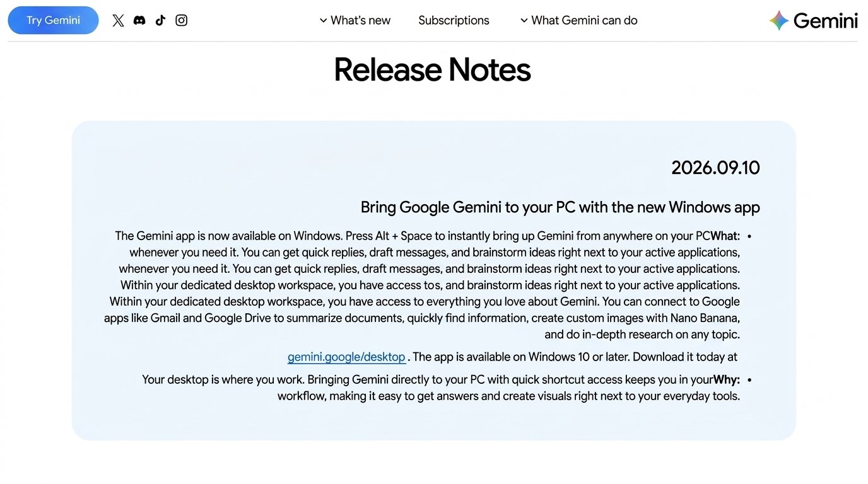The height and width of the screenshot is (484, 868).
Task: Click the 'Download it today at' text
Action: [685, 357]
